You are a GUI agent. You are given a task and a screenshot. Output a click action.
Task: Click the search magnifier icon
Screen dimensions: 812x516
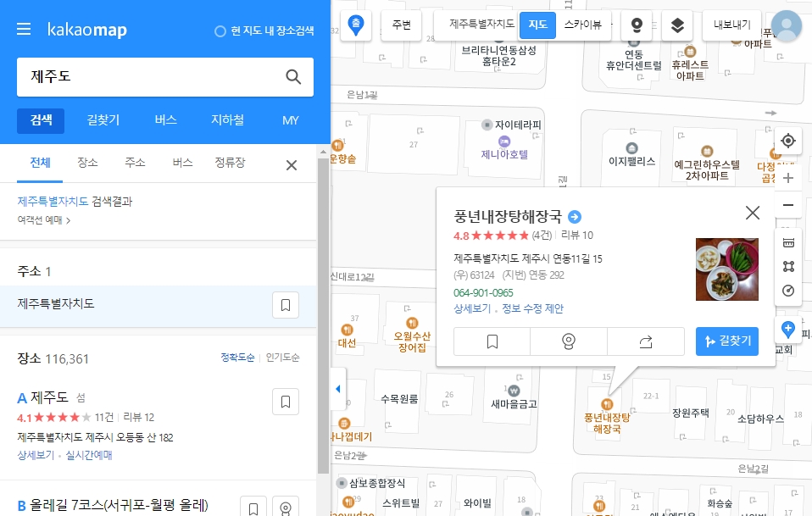tap(293, 76)
